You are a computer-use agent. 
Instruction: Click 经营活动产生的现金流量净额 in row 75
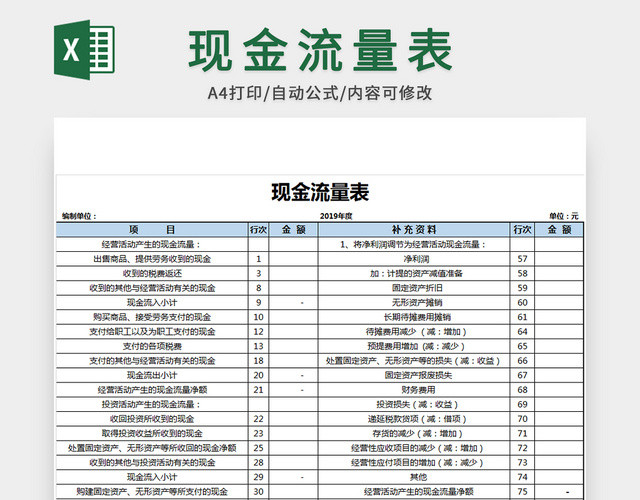point(414,491)
